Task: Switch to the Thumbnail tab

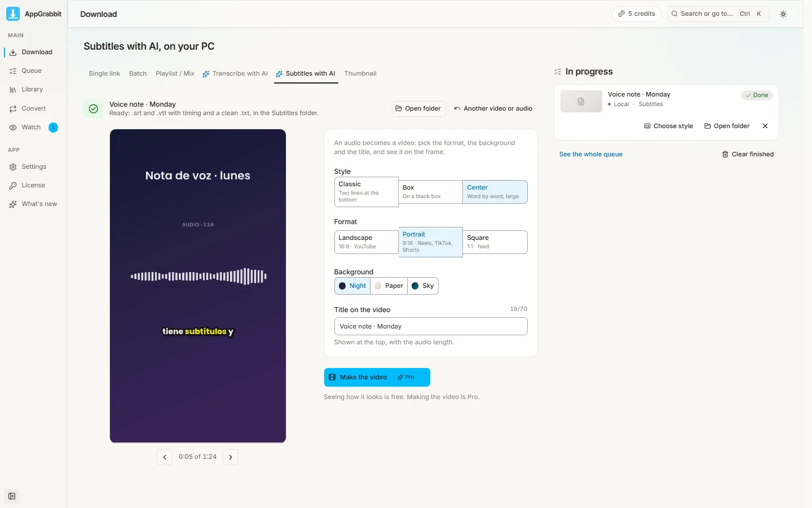Action: pos(360,73)
